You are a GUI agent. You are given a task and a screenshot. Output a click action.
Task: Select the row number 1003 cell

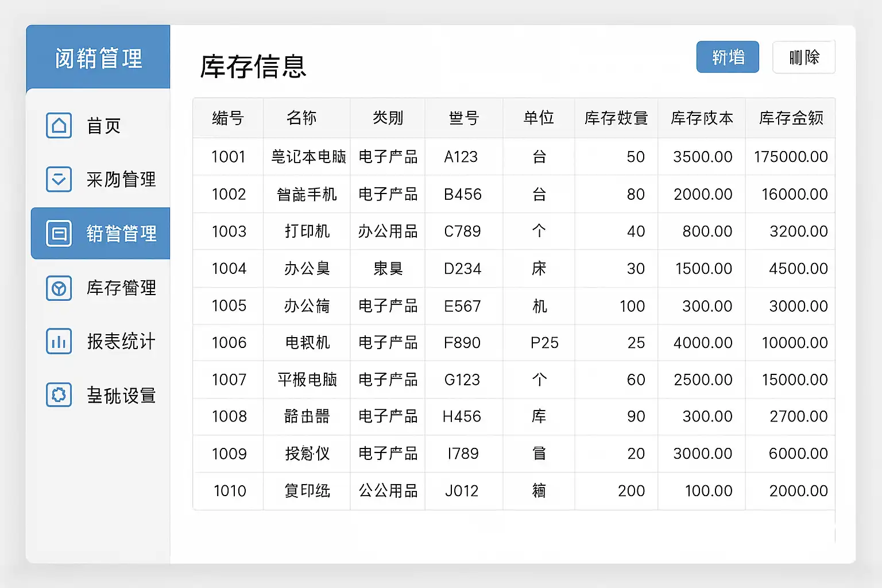tap(229, 231)
